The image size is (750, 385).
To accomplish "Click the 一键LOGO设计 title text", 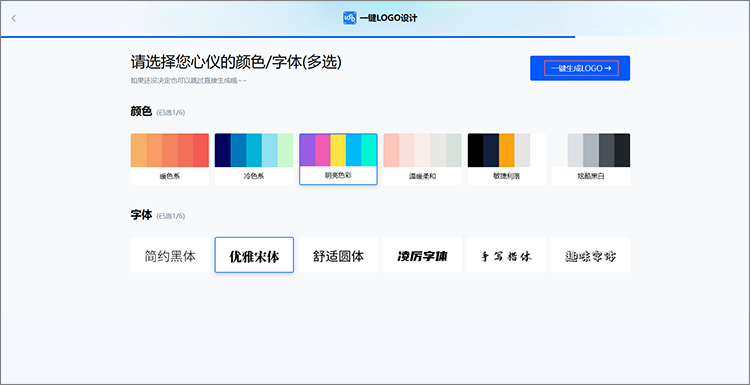I will click(388, 18).
